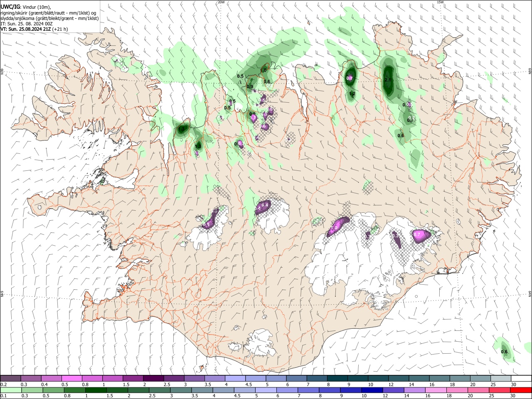Screen dimensions: 532x399
Task: Click the 'rigning/skúrir (grænt/blátt/rautt' legend description line
Action: point(48,12)
